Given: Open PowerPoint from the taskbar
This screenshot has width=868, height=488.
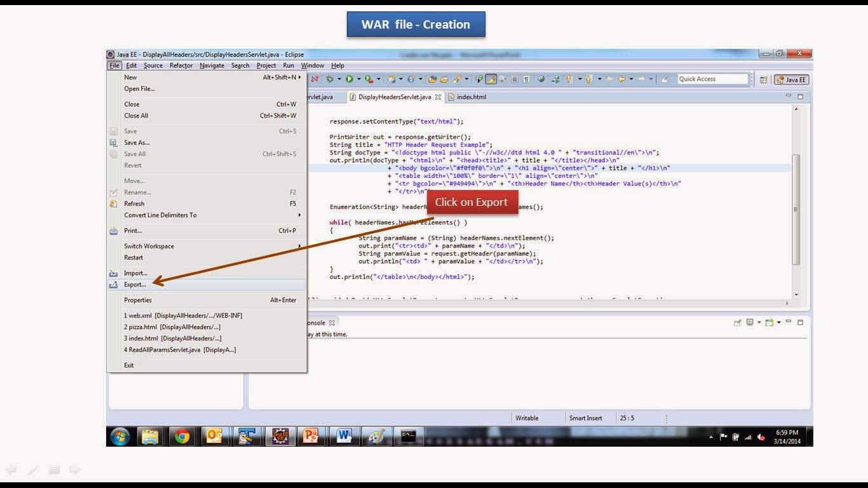Looking at the screenshot, I should tap(311, 437).
